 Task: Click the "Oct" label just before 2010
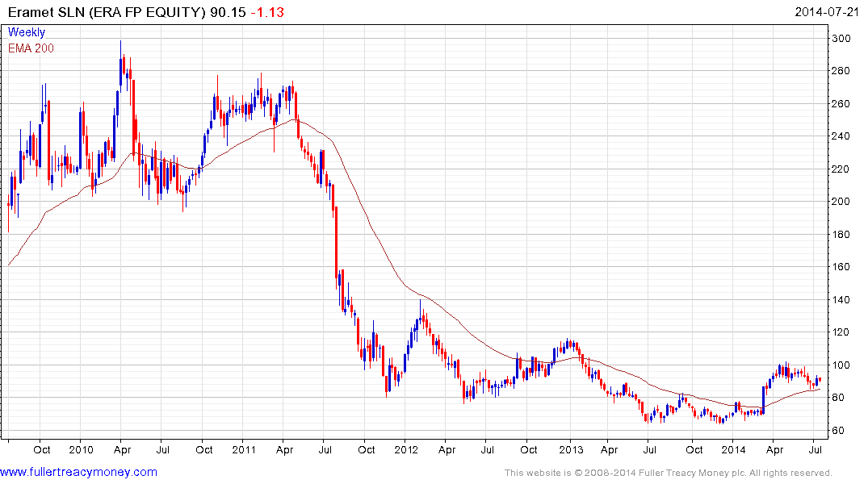coord(41,449)
